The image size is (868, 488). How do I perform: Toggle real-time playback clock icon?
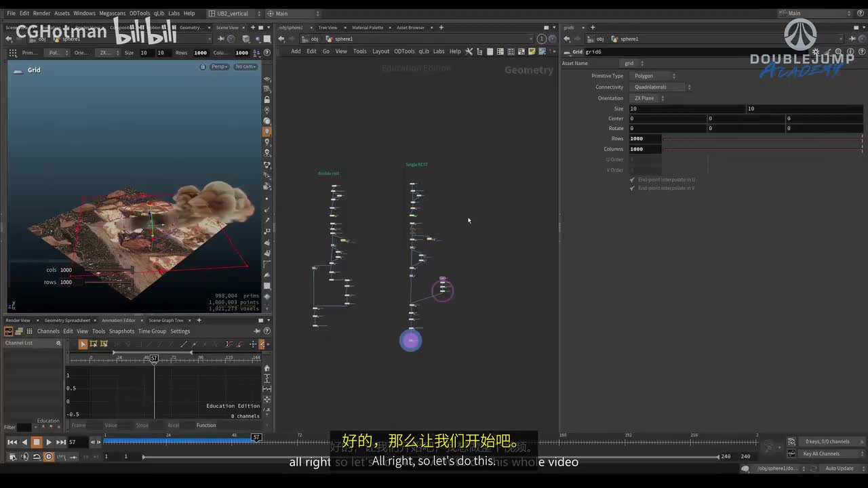tap(48, 457)
